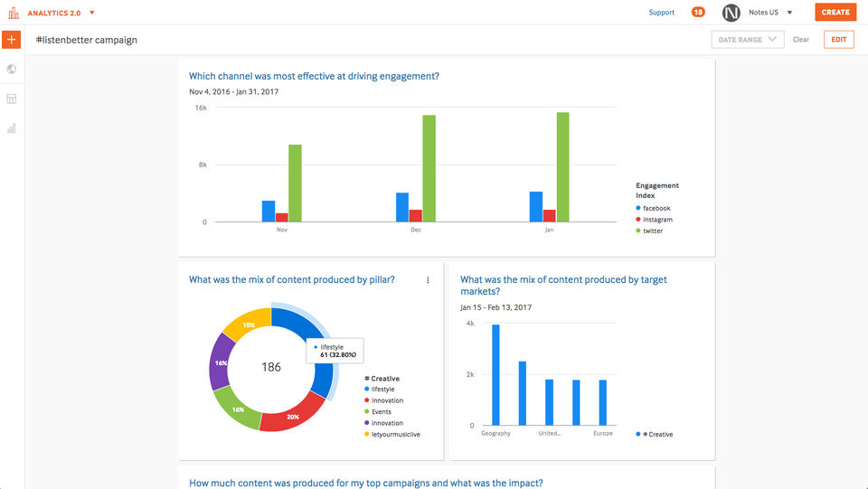Image resolution: width=868 pixels, height=489 pixels.
Task: Click the Geography bar in target markets chart
Action: pyautogui.click(x=496, y=374)
